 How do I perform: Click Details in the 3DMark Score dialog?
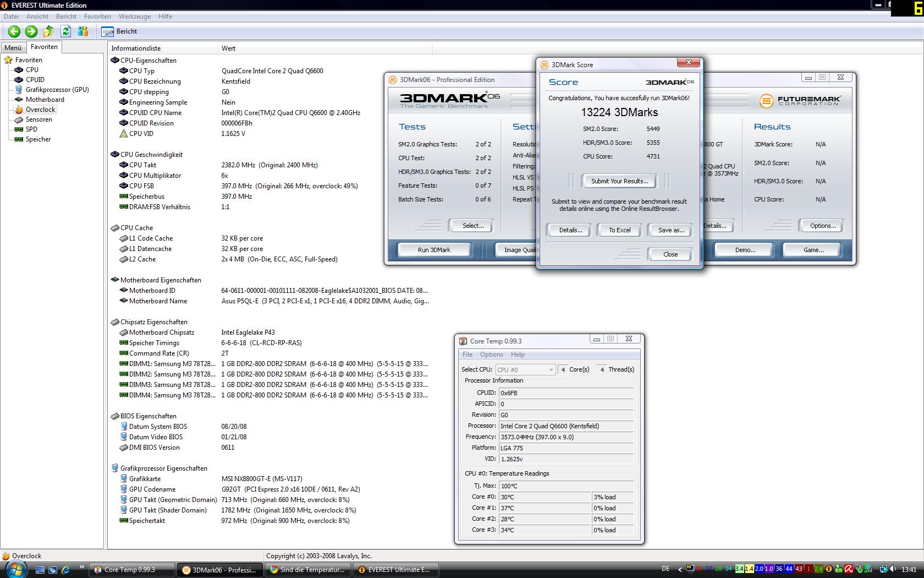point(570,230)
